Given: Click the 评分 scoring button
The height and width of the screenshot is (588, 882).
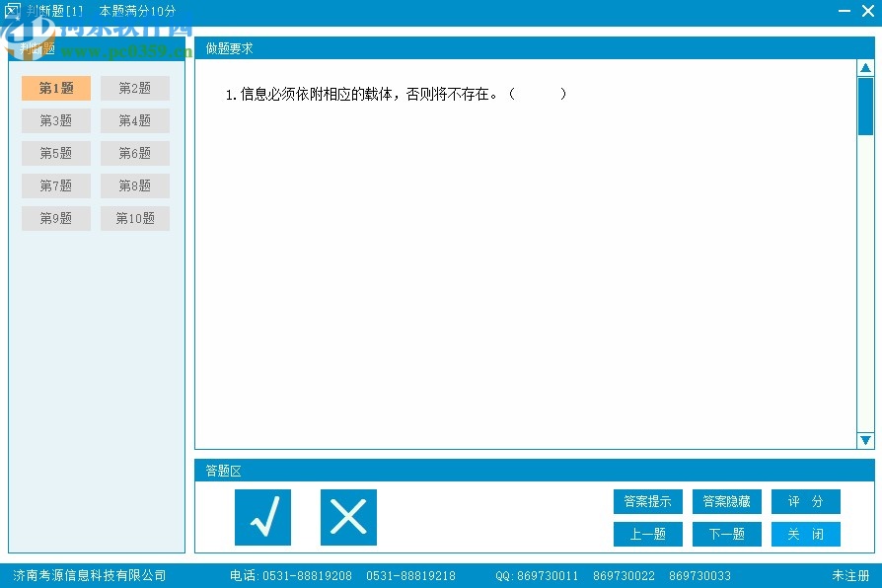Looking at the screenshot, I should coord(805,501).
